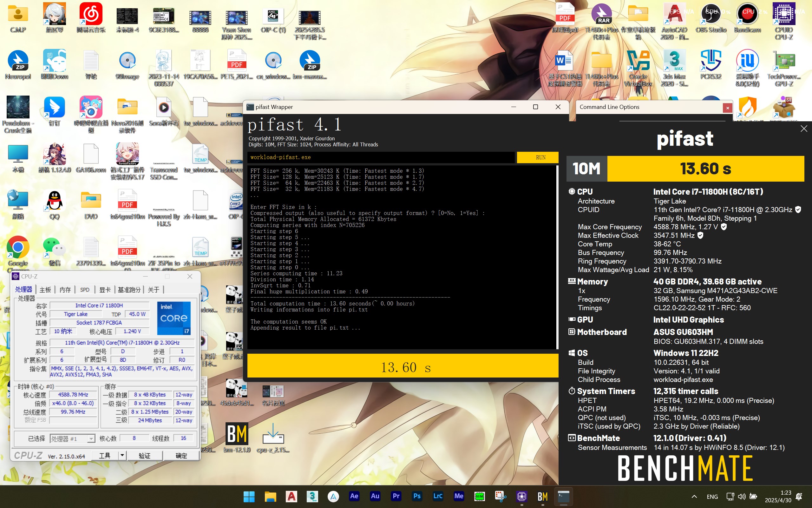Open the cpu-z_2.15 download icon on desktop
The image size is (812, 508).
[273, 438]
